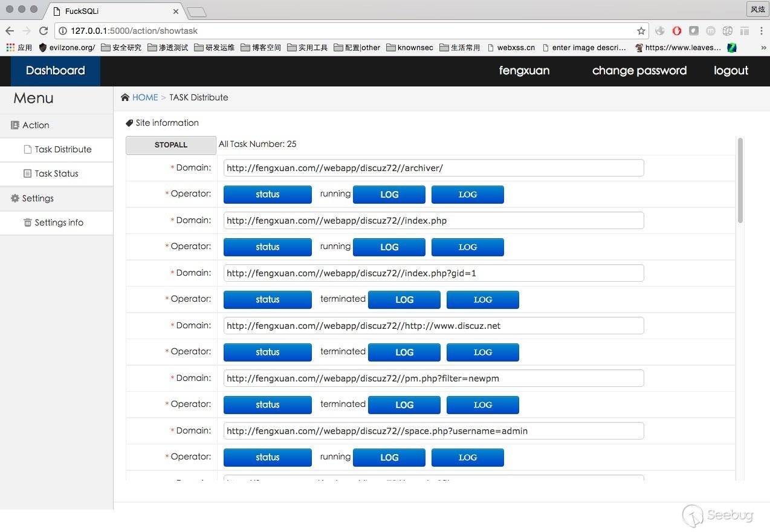
Task: Click the Site information tag icon
Action: coord(129,123)
